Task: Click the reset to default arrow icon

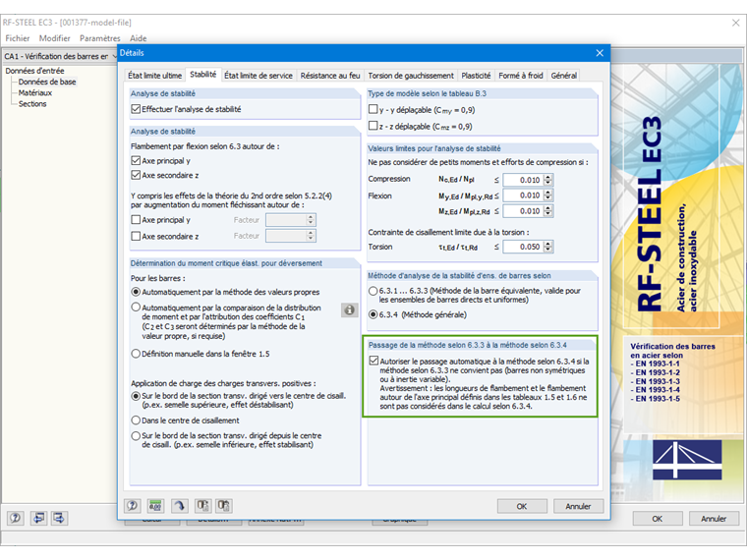Action: (180, 506)
